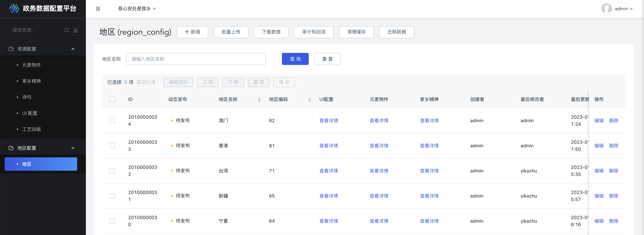This screenshot has height=235, width=644.
Task: Click the 重置 button
Action: (327, 59)
